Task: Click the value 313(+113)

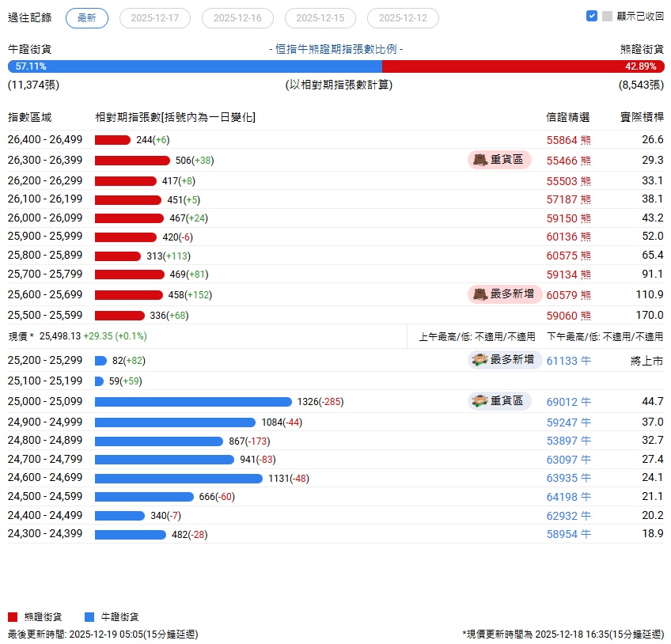Action: pos(169,256)
